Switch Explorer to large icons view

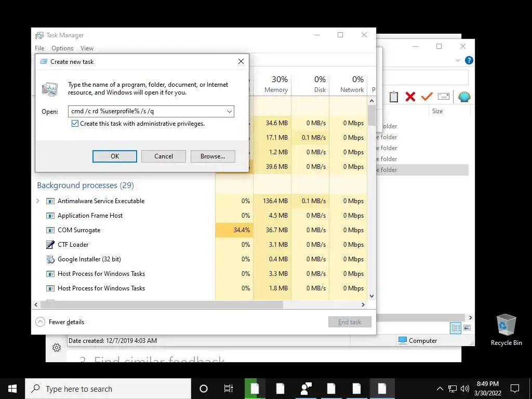click(467, 328)
